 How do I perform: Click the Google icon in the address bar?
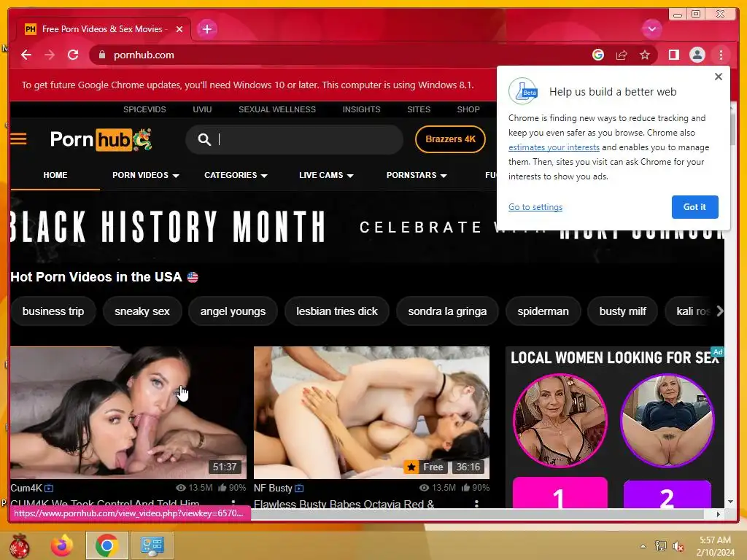(x=598, y=55)
